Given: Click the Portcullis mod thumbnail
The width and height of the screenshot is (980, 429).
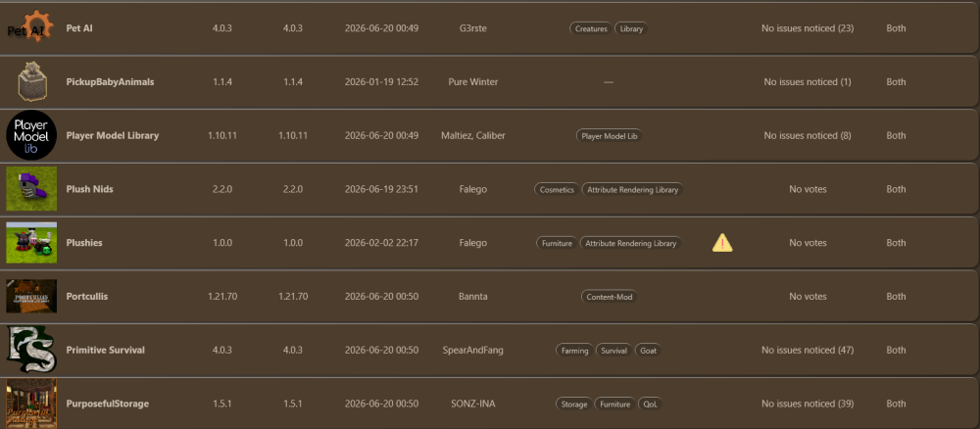Looking at the screenshot, I should [31, 296].
